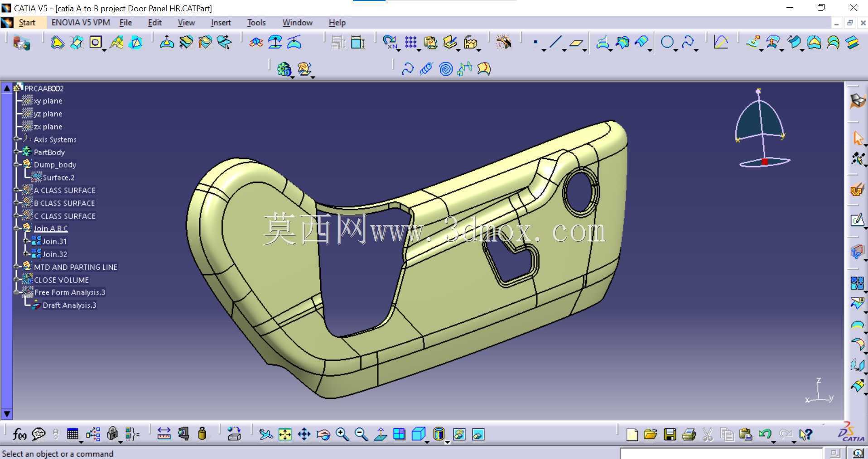Click the Design Table icon
The height and width of the screenshot is (459, 868).
72,434
